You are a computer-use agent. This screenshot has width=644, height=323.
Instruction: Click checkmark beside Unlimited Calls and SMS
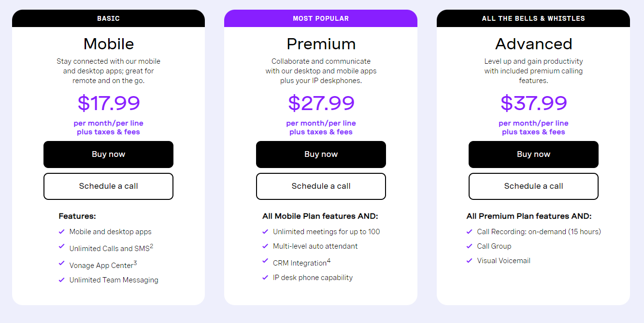[61, 246]
